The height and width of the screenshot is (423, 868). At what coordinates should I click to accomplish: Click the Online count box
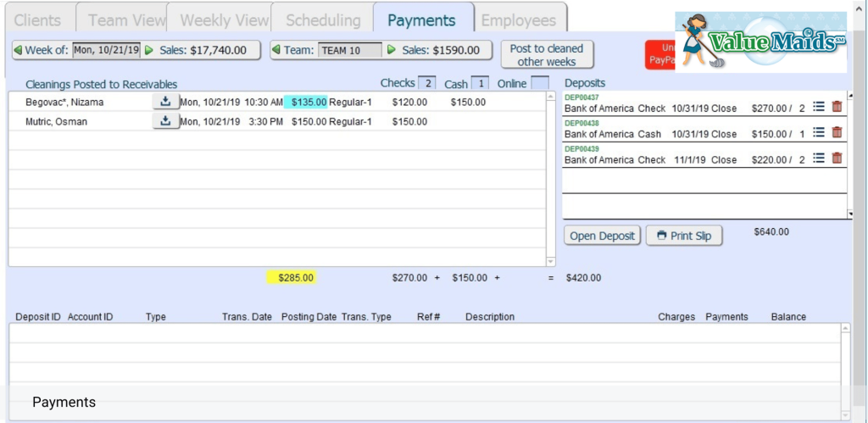click(x=540, y=84)
